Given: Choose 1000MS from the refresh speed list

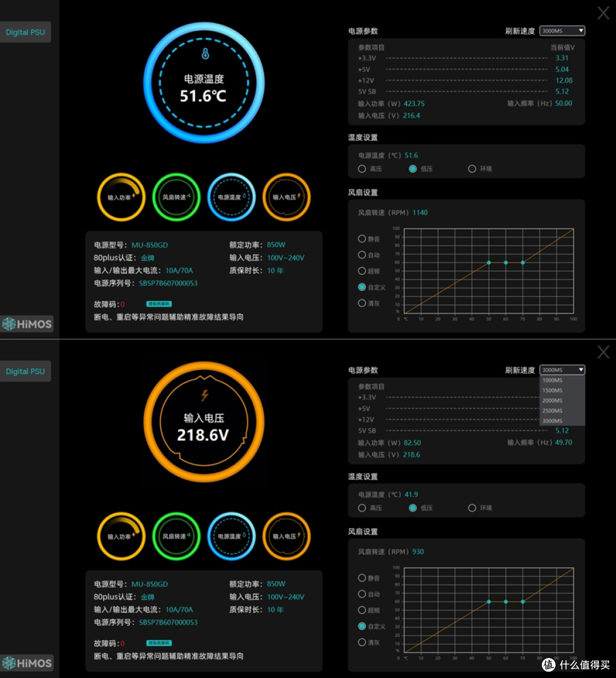Looking at the screenshot, I should (562, 380).
